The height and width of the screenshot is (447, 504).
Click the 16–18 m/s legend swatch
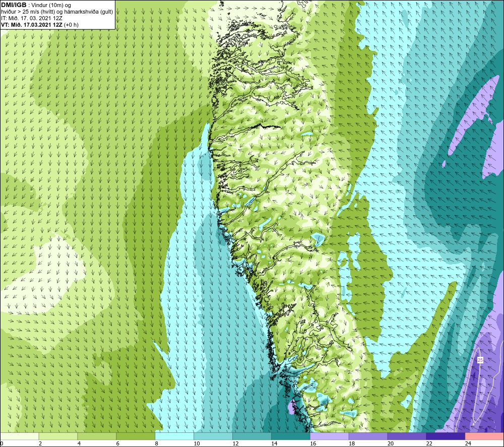click(x=330, y=436)
